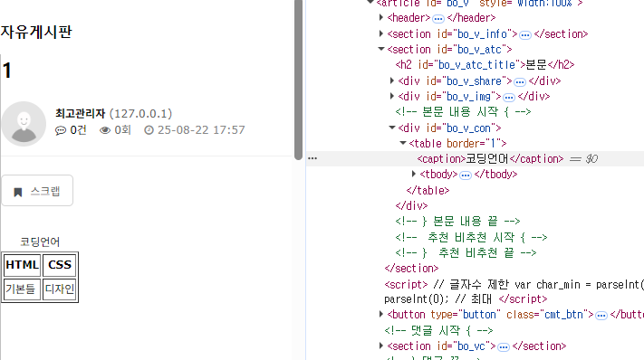Select the h2 bo_v_atc_title DOM line
This screenshot has height=360, width=644.
point(485,65)
